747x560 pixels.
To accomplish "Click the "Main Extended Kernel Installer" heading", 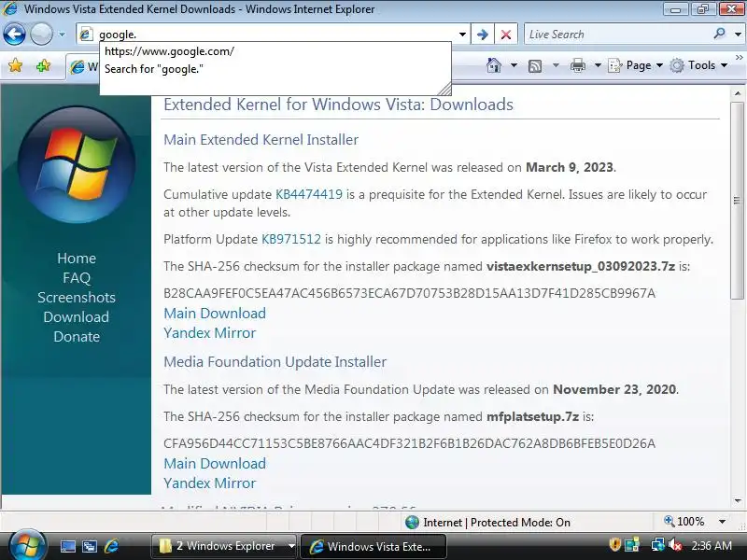I will 261,139.
